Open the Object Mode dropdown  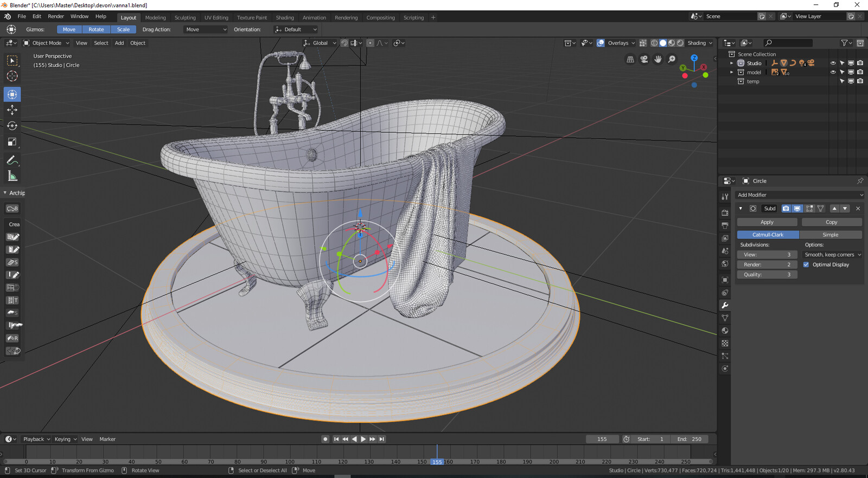46,43
